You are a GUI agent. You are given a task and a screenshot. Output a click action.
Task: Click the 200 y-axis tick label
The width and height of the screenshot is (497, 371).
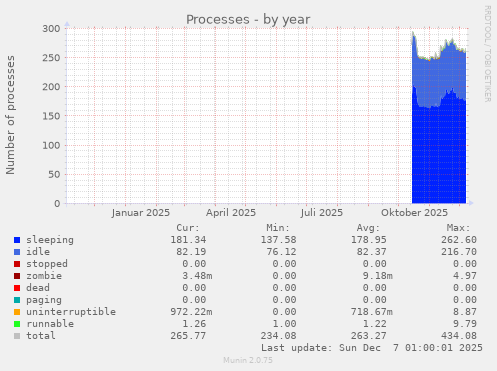(x=51, y=87)
